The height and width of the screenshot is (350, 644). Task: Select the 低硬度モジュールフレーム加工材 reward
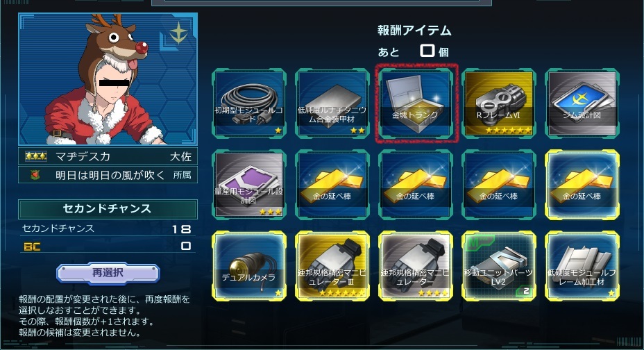pyautogui.click(x=582, y=266)
